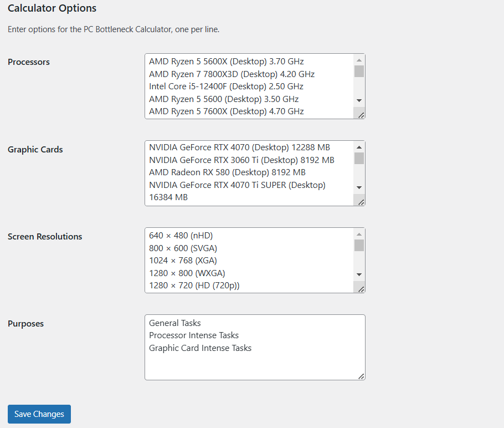Click resize handle of Purposes textarea
Screen dimensions: 504x428
tap(361, 376)
